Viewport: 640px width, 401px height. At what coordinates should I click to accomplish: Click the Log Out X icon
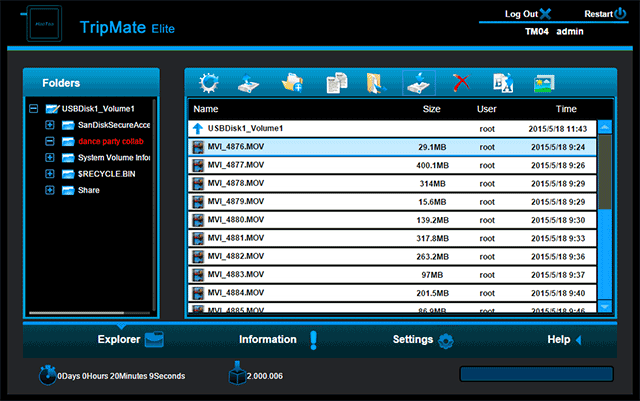[545, 14]
